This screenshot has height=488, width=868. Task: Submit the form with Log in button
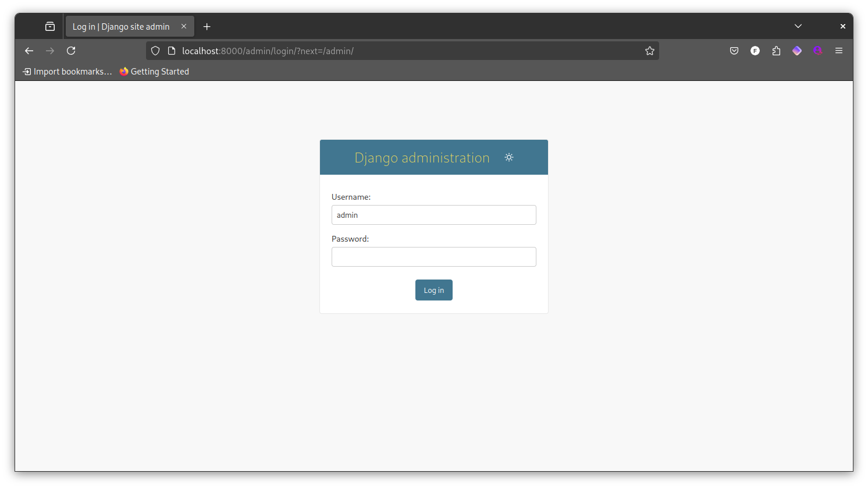(x=433, y=290)
